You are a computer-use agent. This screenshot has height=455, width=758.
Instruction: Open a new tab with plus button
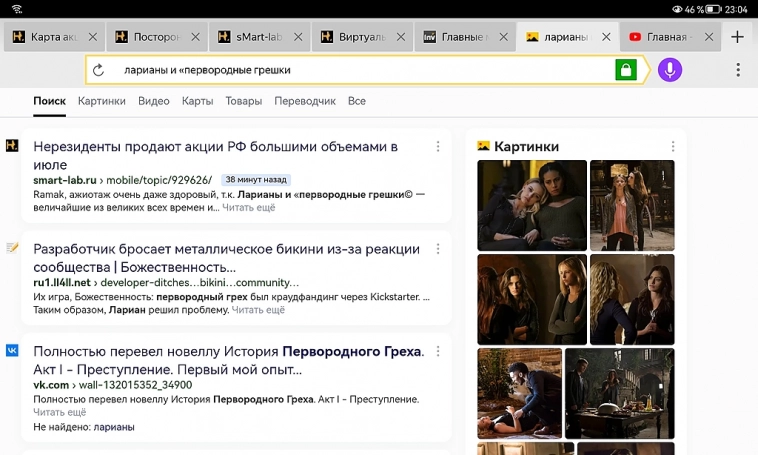click(x=737, y=37)
